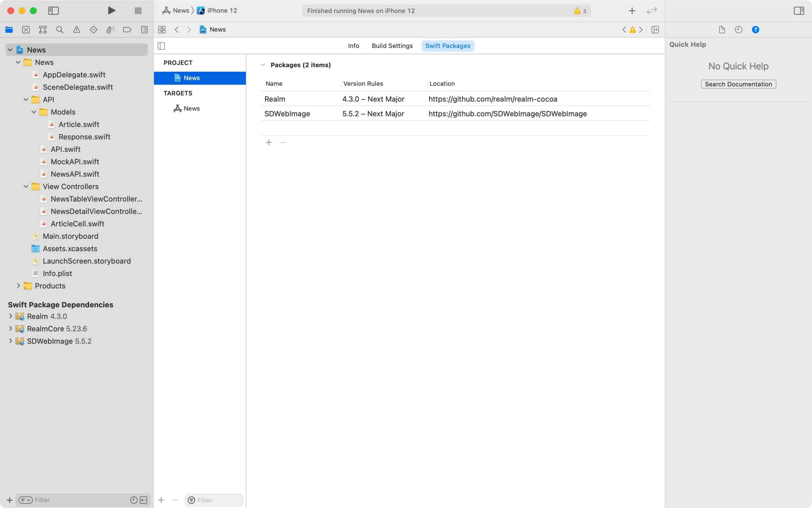Select News under PROJECT

pyautogui.click(x=200, y=78)
